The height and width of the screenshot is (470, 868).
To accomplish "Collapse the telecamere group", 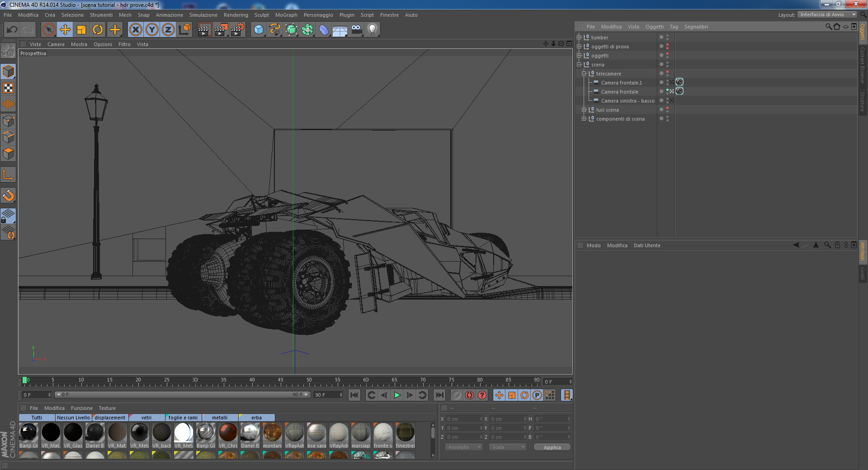I will click(x=584, y=74).
